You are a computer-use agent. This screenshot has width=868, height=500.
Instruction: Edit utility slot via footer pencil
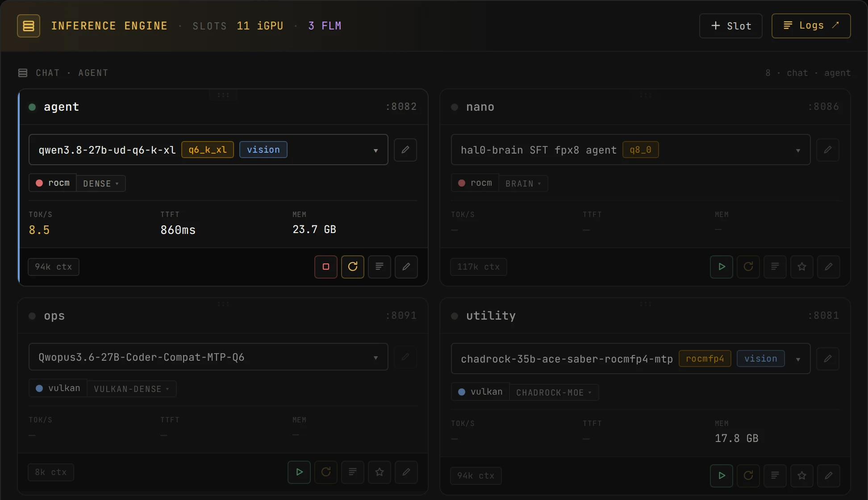829,476
